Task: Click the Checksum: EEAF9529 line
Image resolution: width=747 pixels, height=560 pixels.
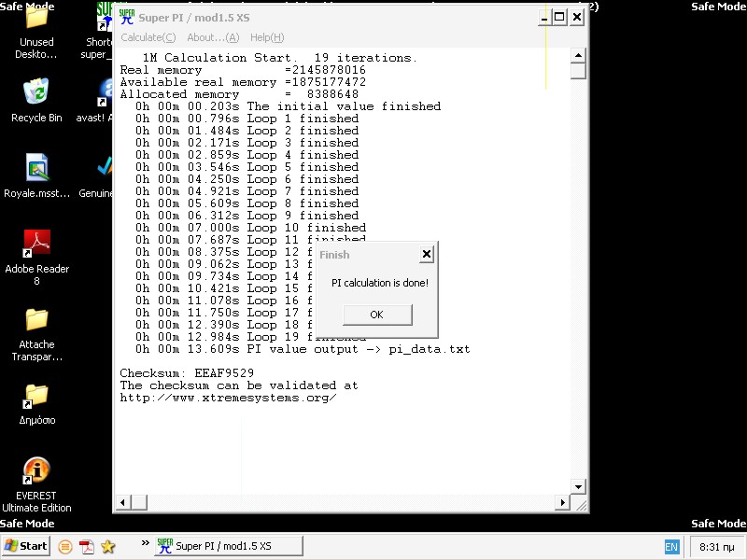Action: point(187,372)
